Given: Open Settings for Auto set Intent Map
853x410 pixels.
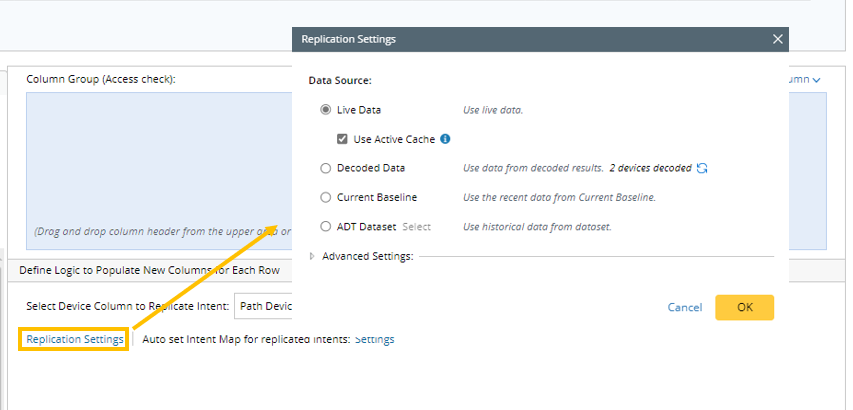Looking at the screenshot, I should (x=374, y=339).
